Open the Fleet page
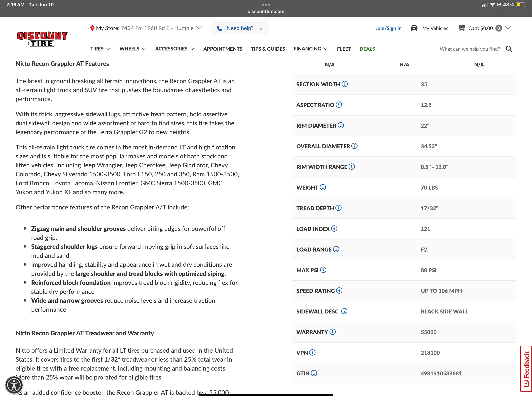This screenshot has height=399, width=532. pyautogui.click(x=344, y=49)
